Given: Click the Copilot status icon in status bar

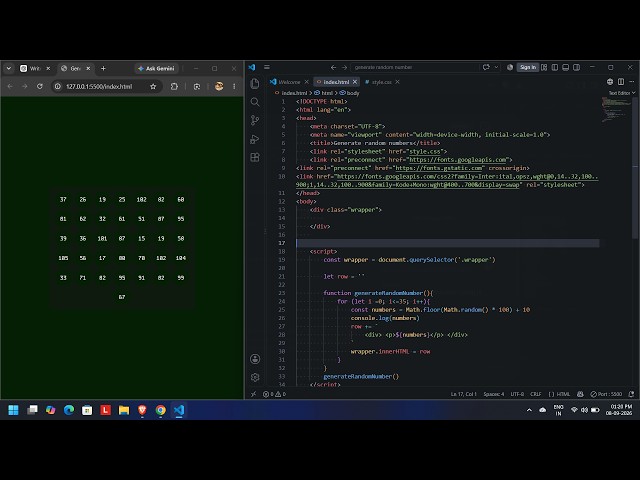Looking at the screenshot, I should pyautogui.click(x=580, y=394).
